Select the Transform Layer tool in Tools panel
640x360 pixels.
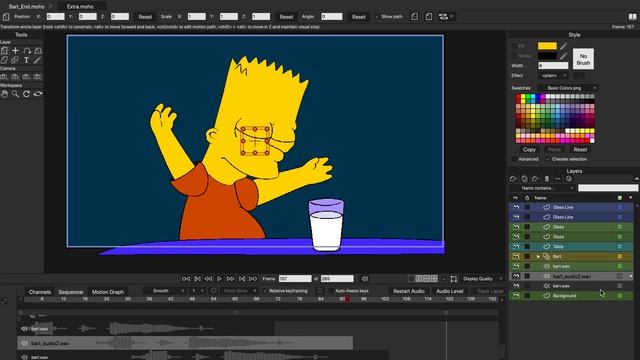pyautogui.click(x=4, y=51)
